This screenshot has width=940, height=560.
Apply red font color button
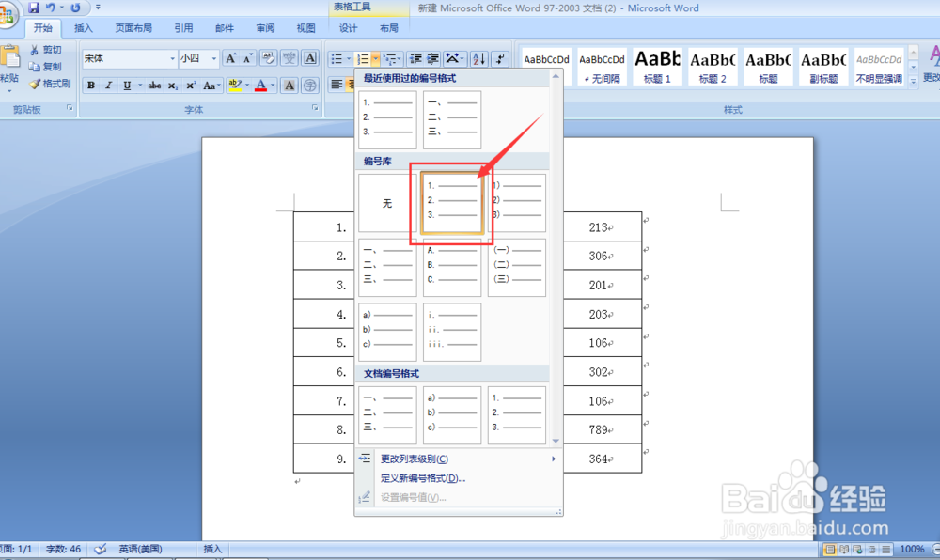[260, 86]
